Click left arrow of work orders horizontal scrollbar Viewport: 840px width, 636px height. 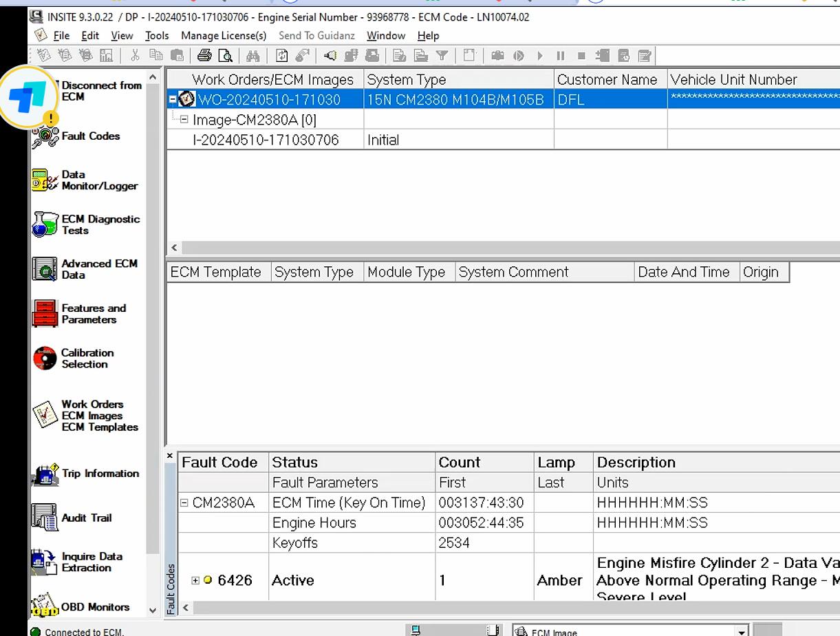click(x=174, y=248)
